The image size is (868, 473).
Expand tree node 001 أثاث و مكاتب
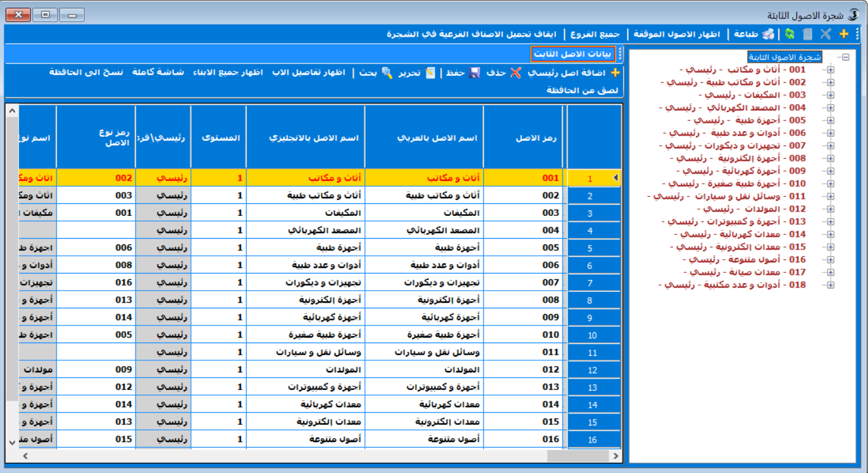[831, 70]
